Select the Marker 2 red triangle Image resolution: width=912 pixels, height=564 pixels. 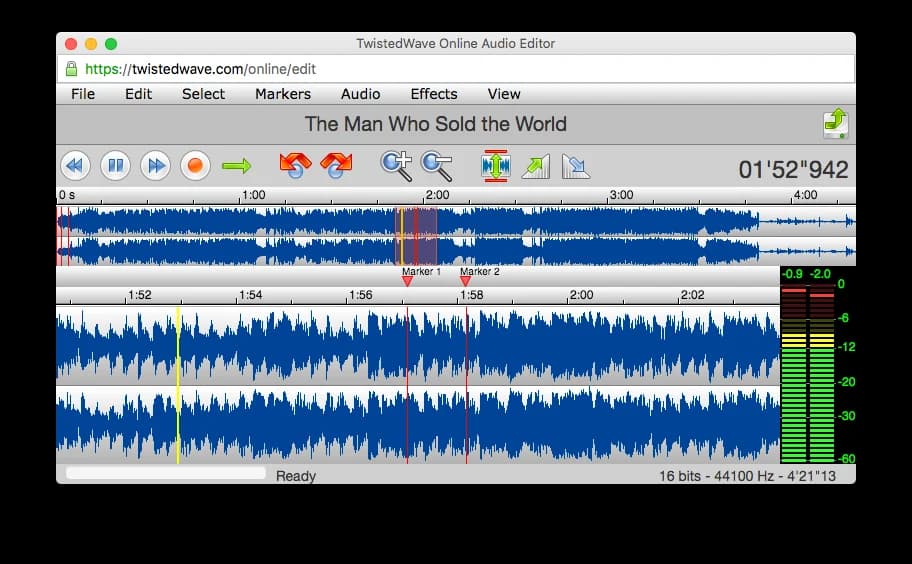pos(465,281)
